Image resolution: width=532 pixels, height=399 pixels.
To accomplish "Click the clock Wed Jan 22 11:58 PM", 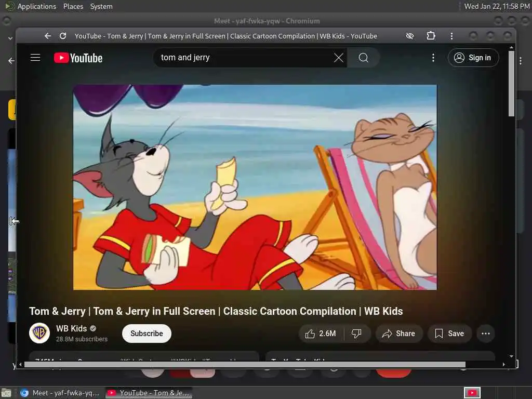I will (x=496, y=6).
